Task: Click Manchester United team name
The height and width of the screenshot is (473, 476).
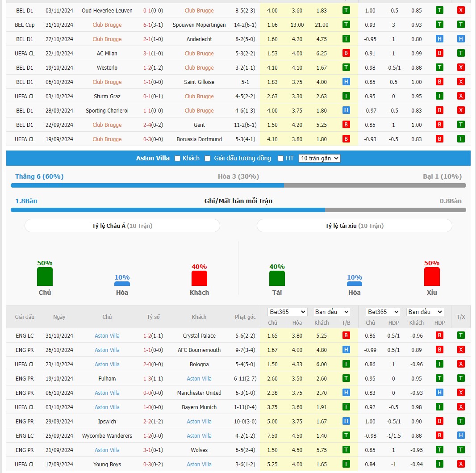Action: pos(199,393)
